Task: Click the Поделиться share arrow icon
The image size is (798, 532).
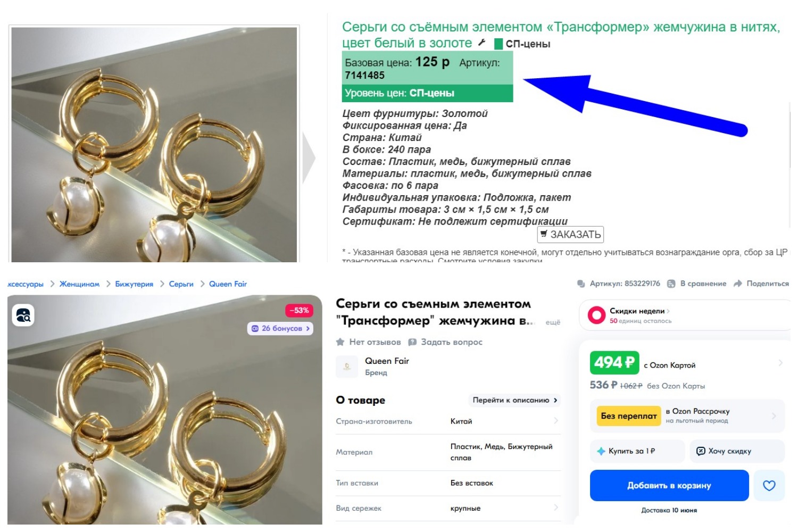Action: click(737, 284)
